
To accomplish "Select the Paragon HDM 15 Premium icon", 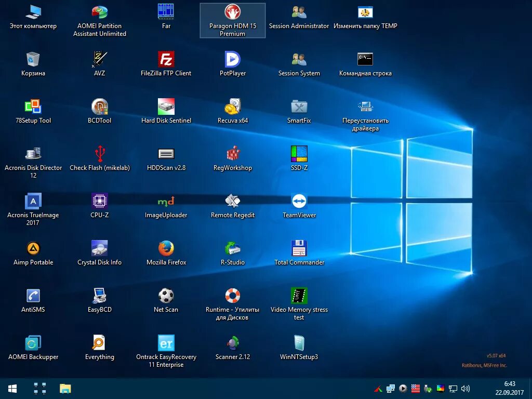I will [x=232, y=20].
